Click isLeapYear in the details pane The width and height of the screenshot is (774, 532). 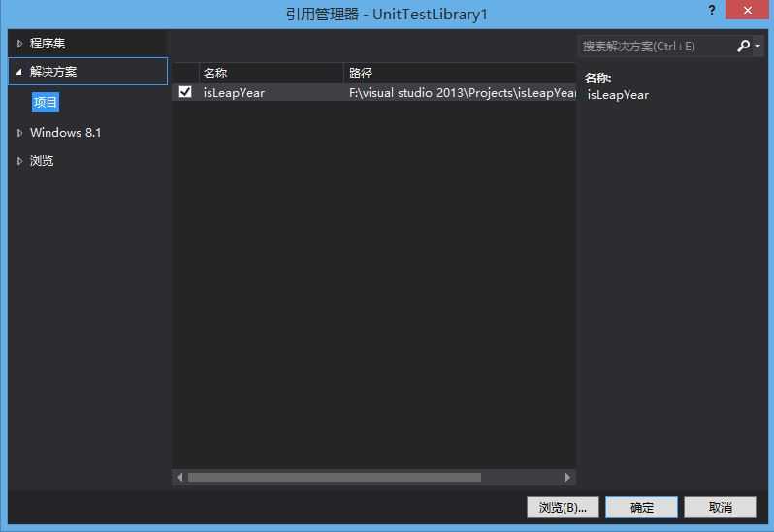[618, 95]
